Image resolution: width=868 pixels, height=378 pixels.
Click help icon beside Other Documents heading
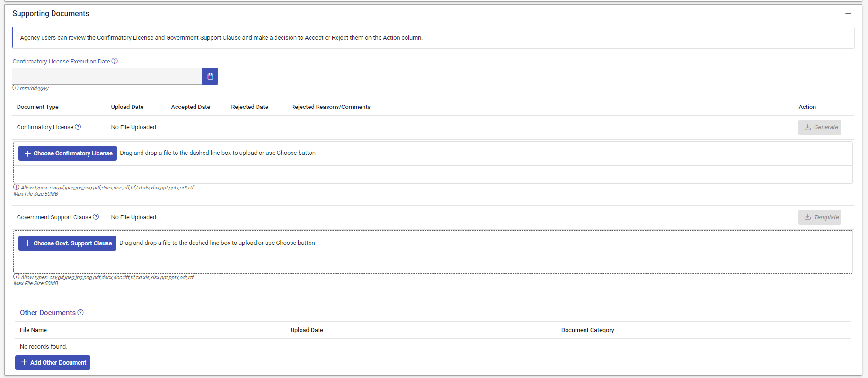coord(80,313)
